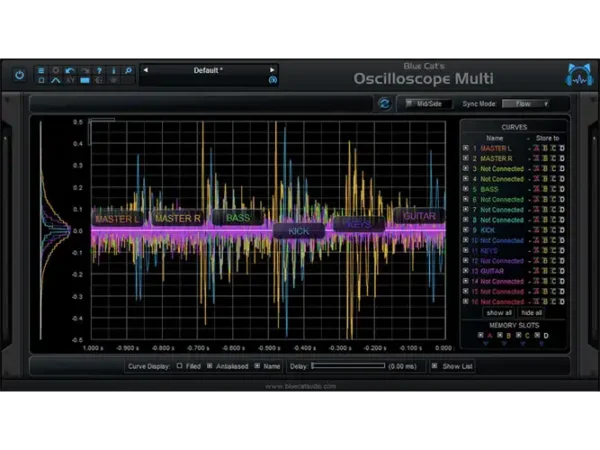Click the dimmed icon next to blue rectangle

(x=99, y=80)
